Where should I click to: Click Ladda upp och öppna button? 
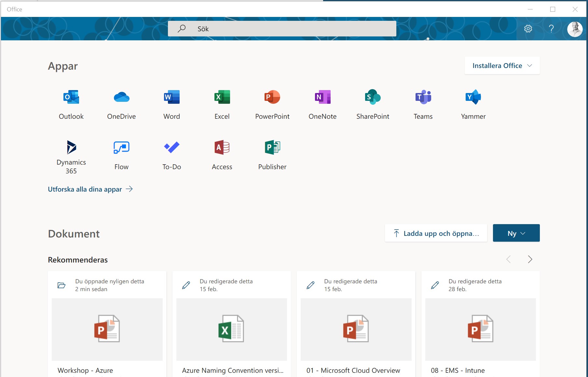(436, 233)
